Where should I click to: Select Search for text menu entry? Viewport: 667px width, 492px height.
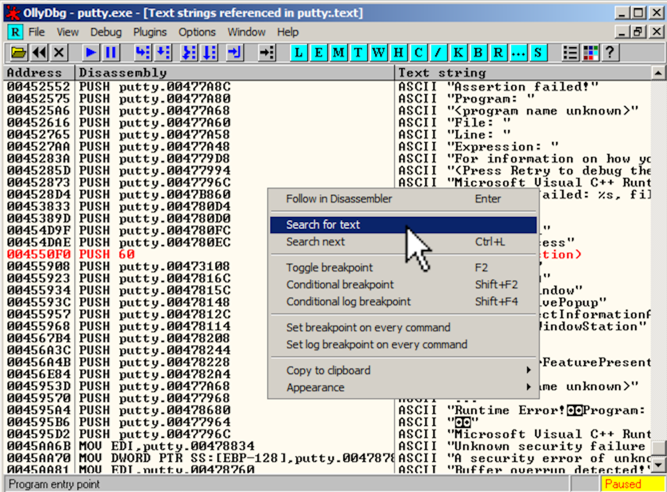(x=403, y=225)
